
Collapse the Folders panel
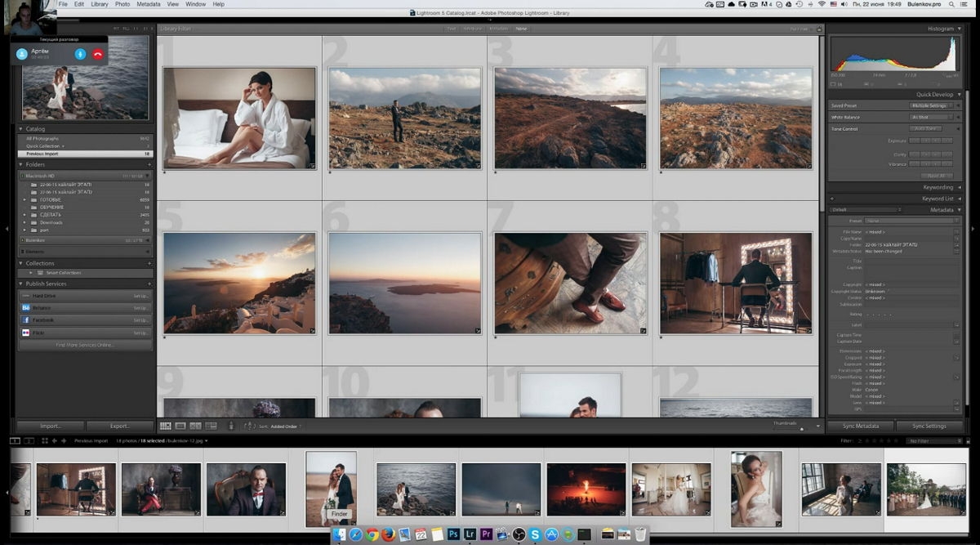coord(21,164)
